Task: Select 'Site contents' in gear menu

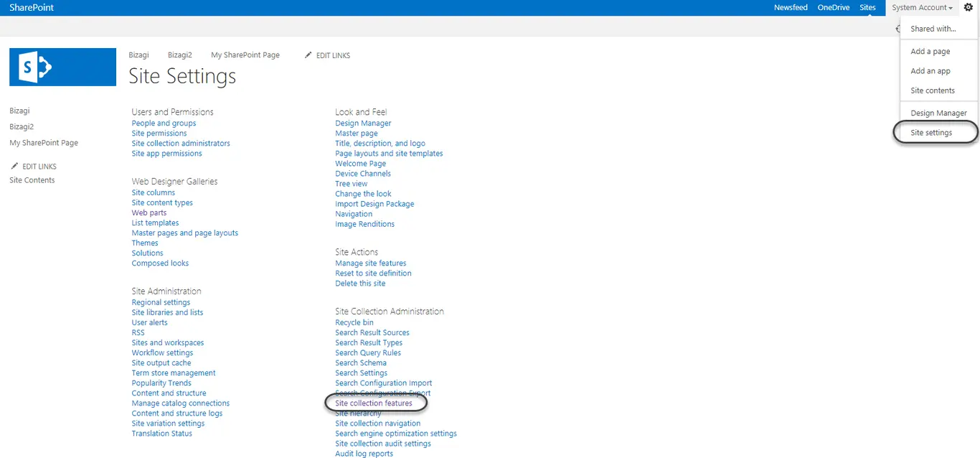Action: click(933, 90)
